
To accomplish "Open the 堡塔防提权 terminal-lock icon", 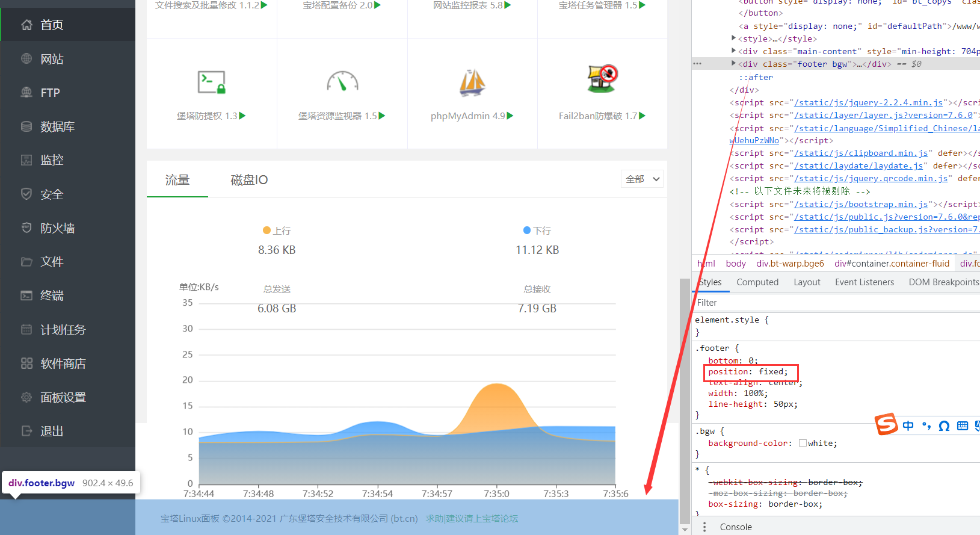I will (x=212, y=82).
